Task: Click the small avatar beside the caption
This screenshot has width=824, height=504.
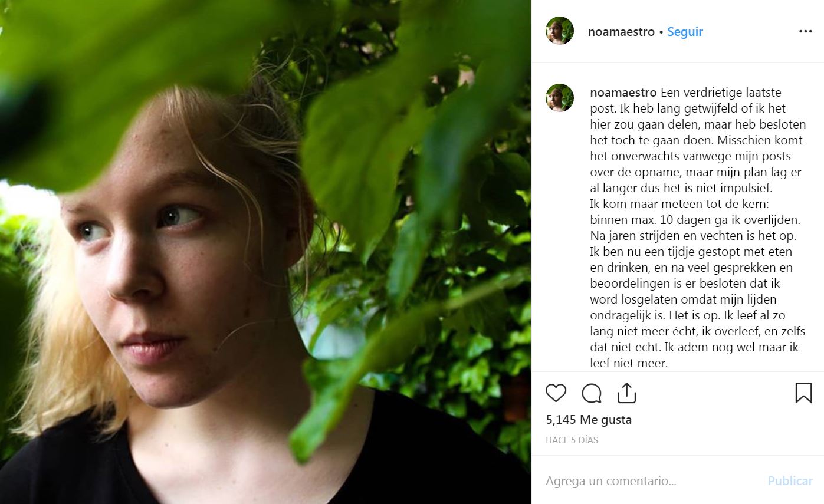Action: (560, 98)
